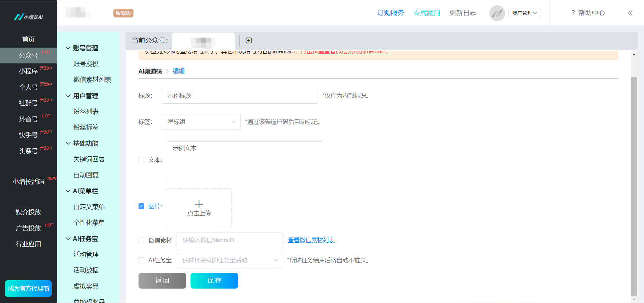Collapse the 账号管理 section
This screenshot has width=644, height=303.
coord(68,48)
